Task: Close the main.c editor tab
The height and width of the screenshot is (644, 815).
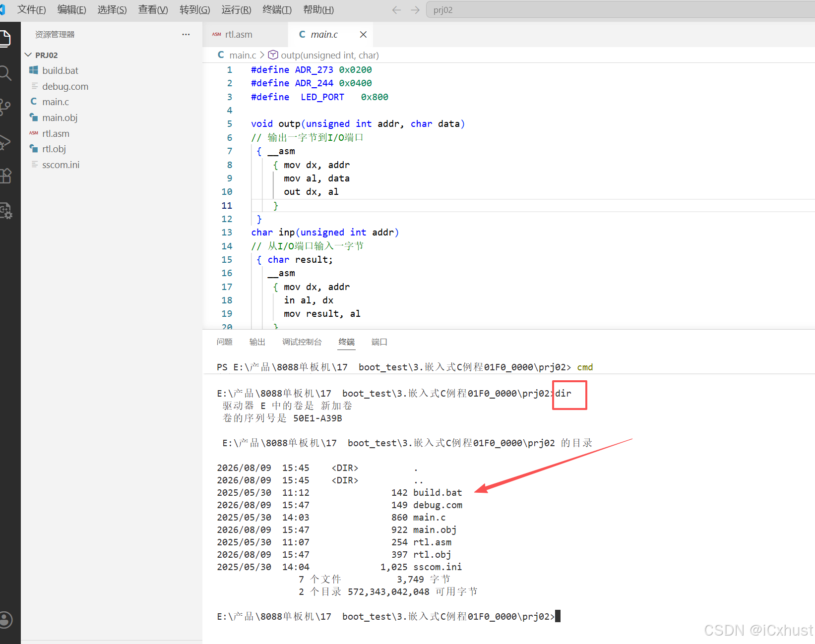Action: [x=363, y=34]
